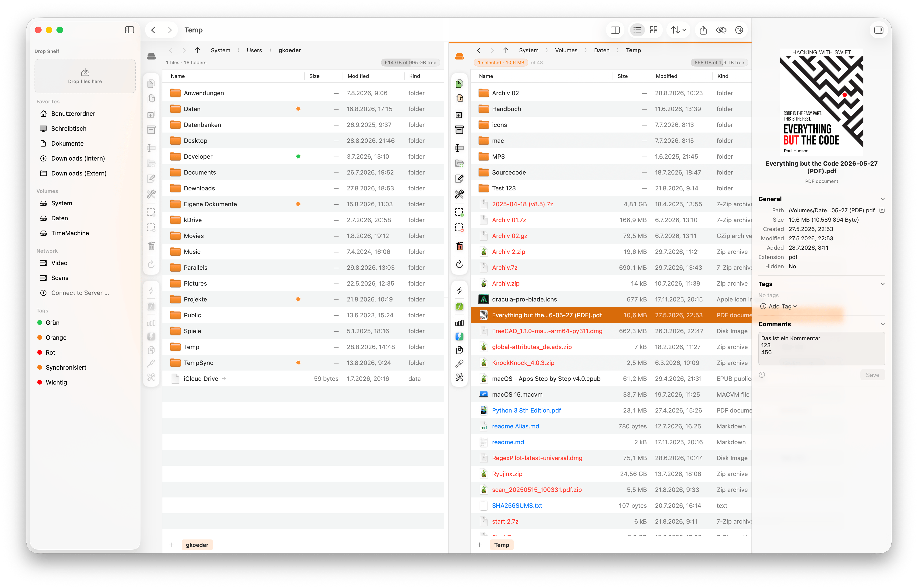Toggle the left sidebar with the sidebar icon
The image size is (918, 588).
130,30
